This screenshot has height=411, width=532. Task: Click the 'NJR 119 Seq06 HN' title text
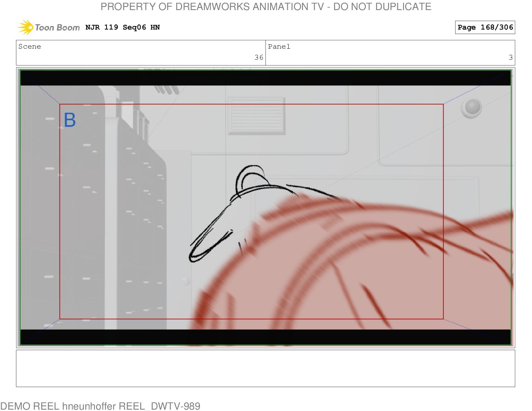click(x=123, y=27)
